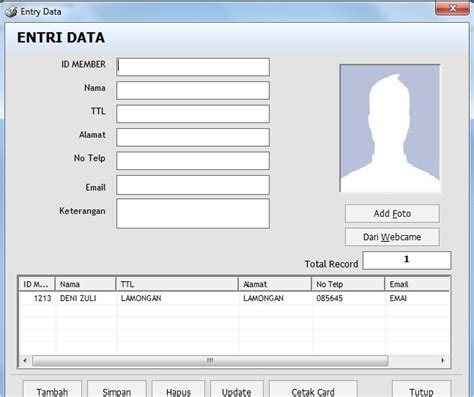Viewport: 474px width, 397px height.
Task: Click the Simpan button
Action: click(x=117, y=390)
